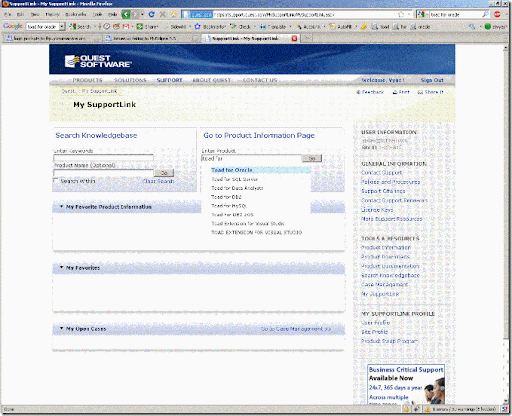Click the Print link

click(x=401, y=92)
